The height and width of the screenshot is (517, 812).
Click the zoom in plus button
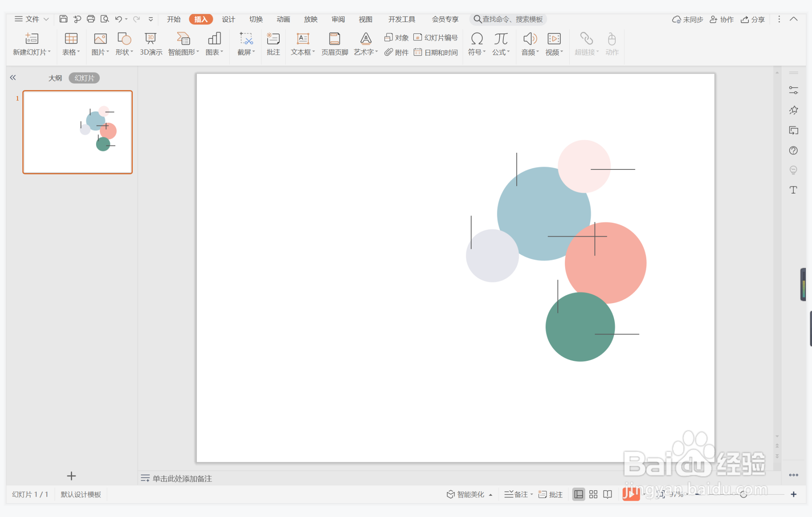[x=793, y=494]
